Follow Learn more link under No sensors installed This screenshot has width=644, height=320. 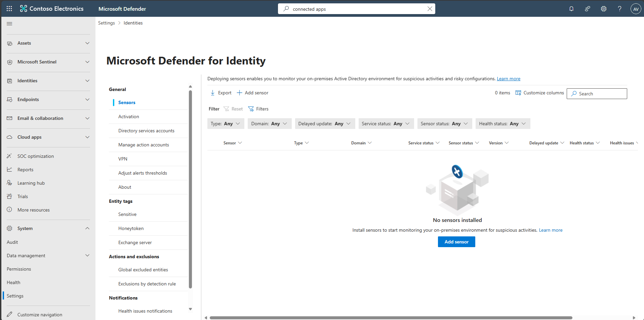pyautogui.click(x=551, y=230)
